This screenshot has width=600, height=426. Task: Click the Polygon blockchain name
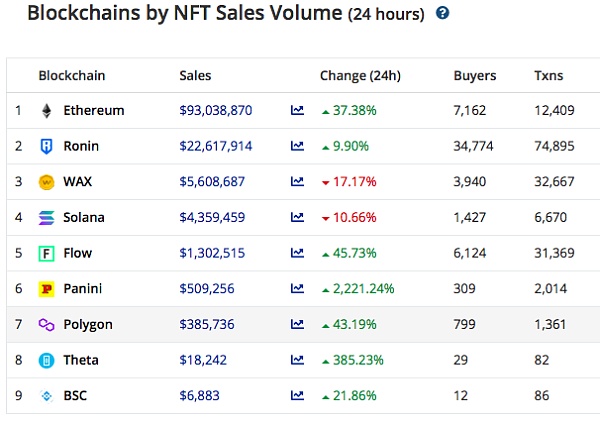[88, 324]
